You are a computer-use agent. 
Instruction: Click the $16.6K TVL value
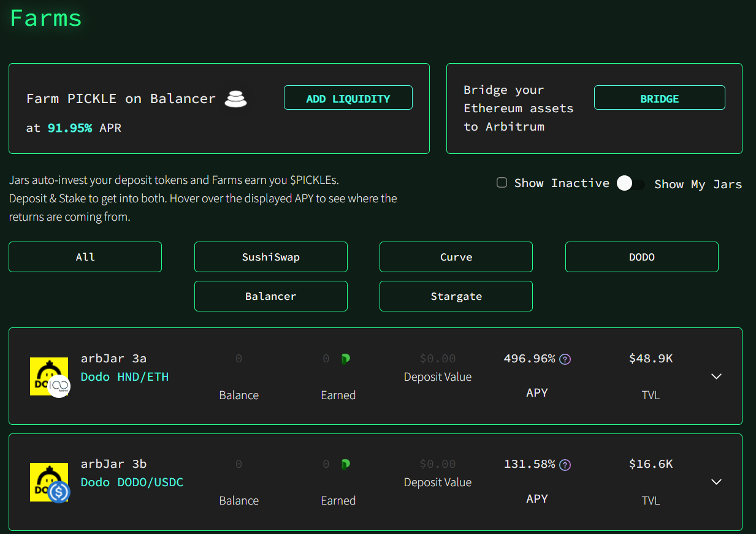(x=651, y=464)
